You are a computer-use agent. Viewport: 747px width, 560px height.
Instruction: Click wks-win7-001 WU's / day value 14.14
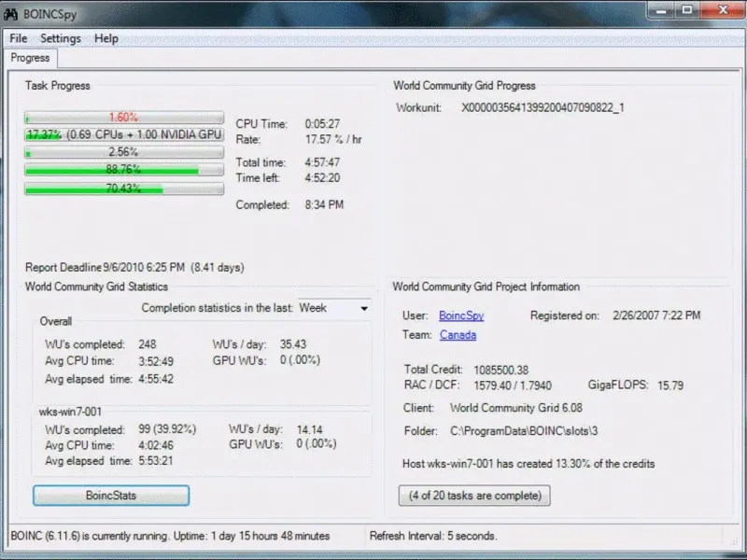(x=310, y=429)
